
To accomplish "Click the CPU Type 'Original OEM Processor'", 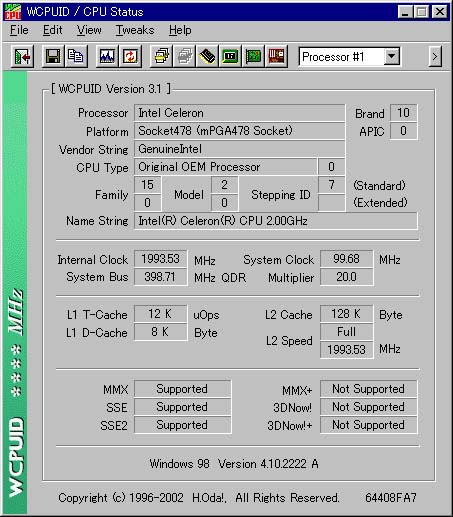I will 225,167.
